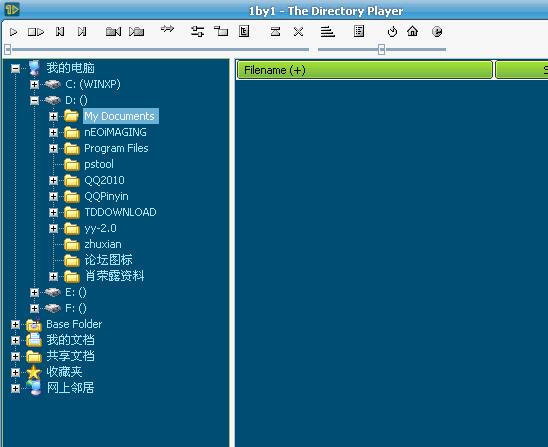
Task: Expand the C: (WINXP) drive
Action: pyautogui.click(x=34, y=84)
